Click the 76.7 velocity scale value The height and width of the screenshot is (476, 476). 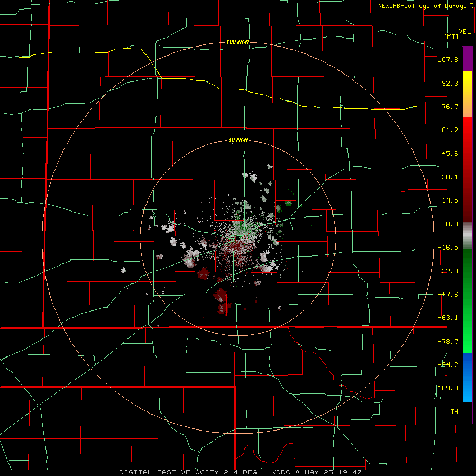[x=450, y=106]
